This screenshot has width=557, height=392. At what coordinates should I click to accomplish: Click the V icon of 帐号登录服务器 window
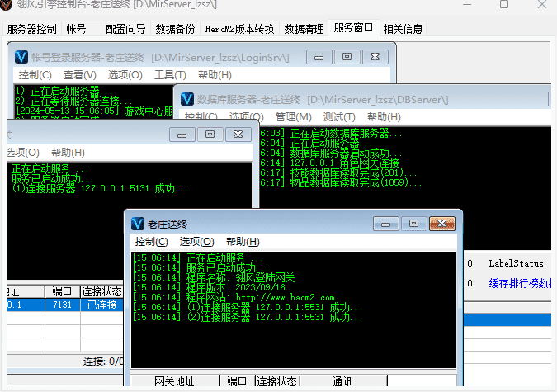(21, 57)
